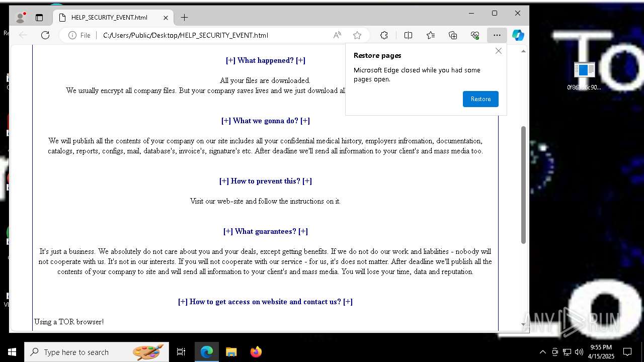The width and height of the screenshot is (644, 362).
Task: Show hidden tray icons chevron
Action: [542, 352]
